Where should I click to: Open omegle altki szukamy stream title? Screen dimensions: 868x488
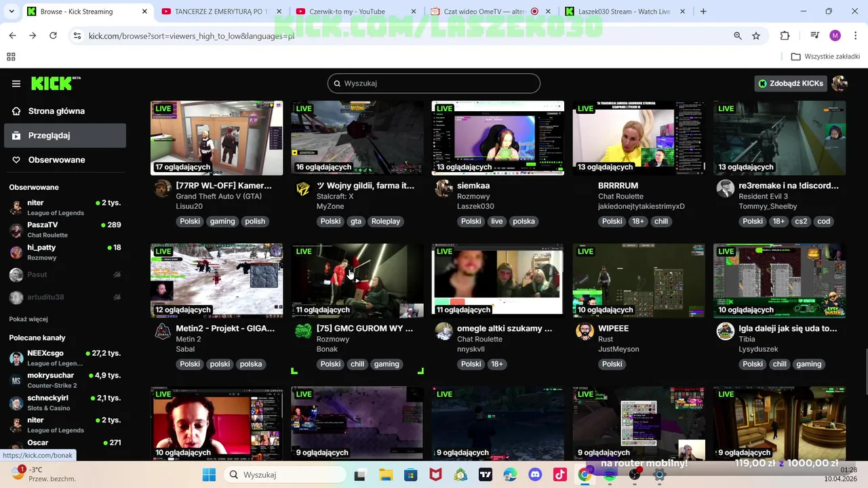(495, 328)
